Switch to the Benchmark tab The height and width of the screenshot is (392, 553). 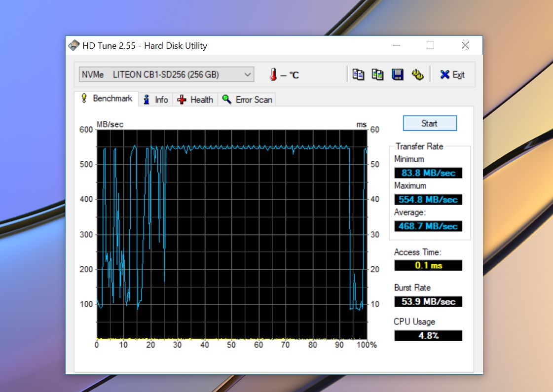coord(107,99)
